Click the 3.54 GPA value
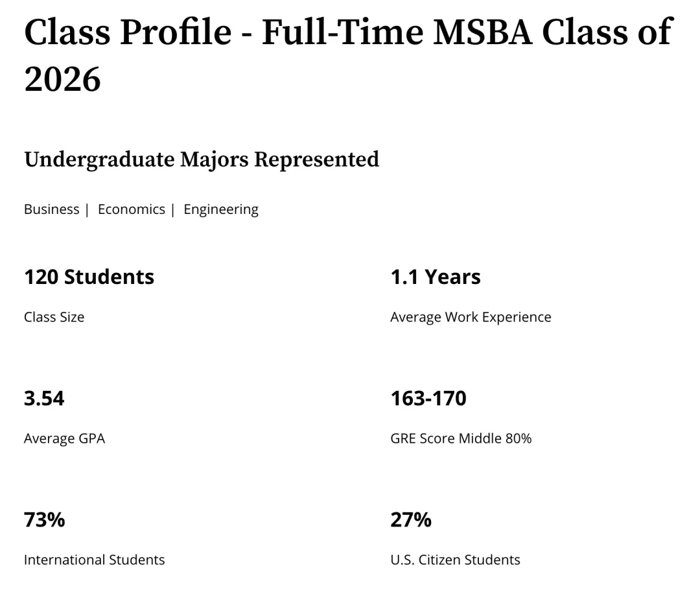 tap(44, 398)
